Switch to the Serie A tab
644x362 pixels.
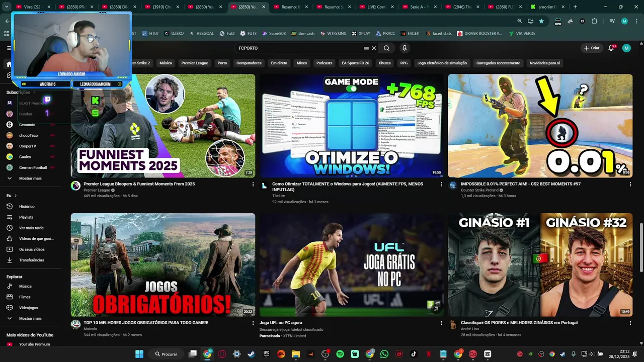(x=419, y=7)
